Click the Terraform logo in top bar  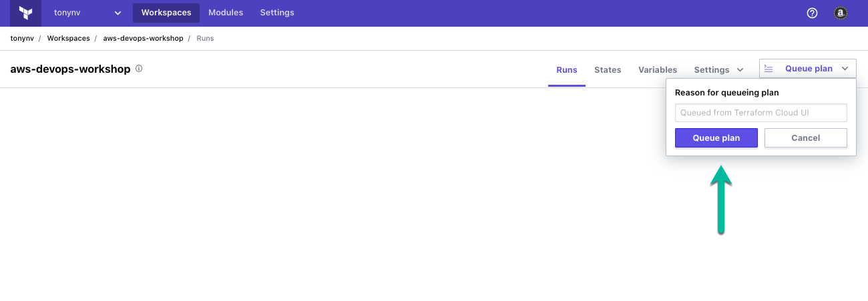26,13
